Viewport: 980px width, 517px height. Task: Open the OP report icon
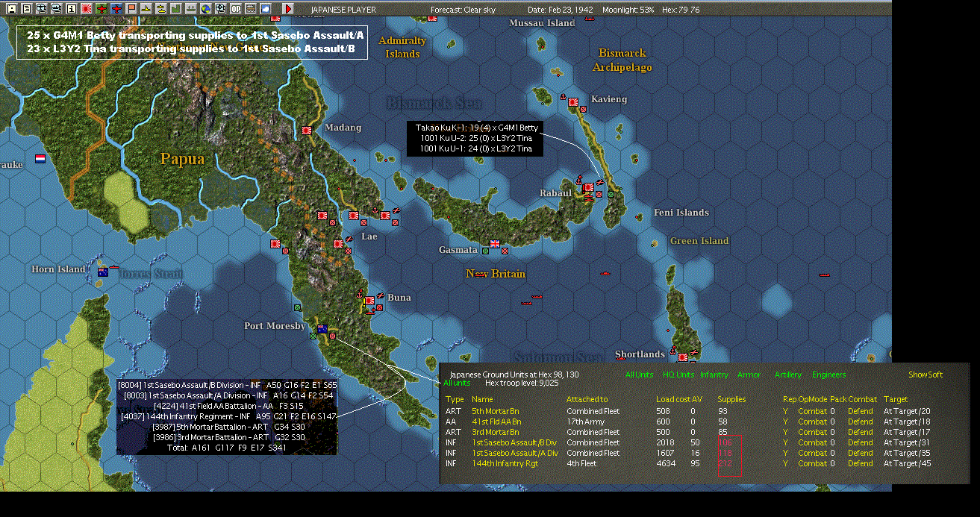(235, 9)
